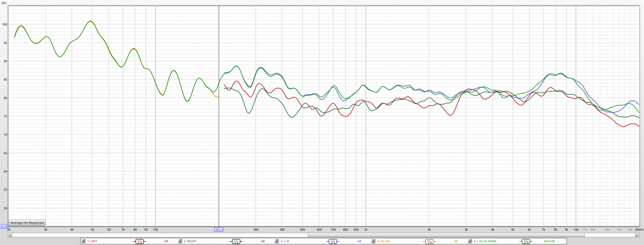644x245 pixels.
Task: Click the 1/6 smoothing icon for L+R-20-20000 trace
Action: [526, 241]
